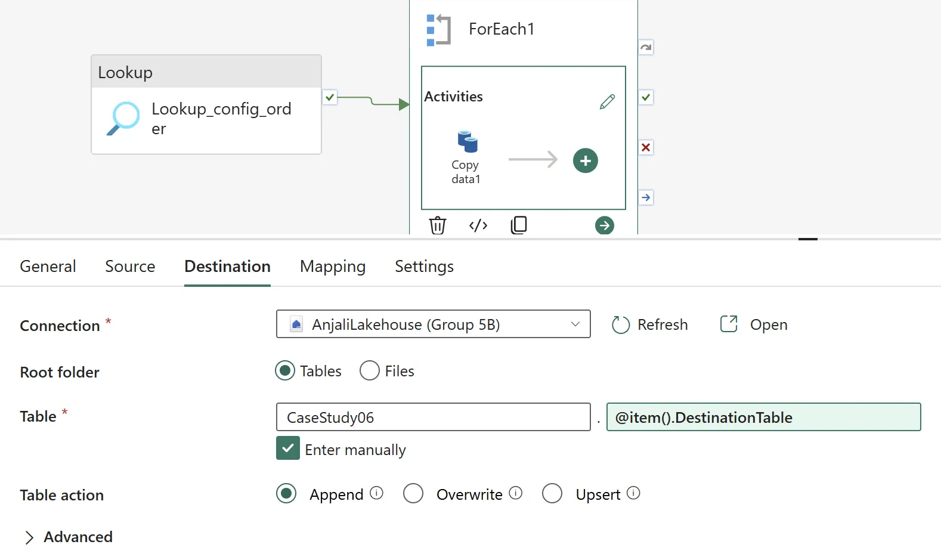Add activity with green plus button
Screen dimensions: 941x560
[586, 160]
